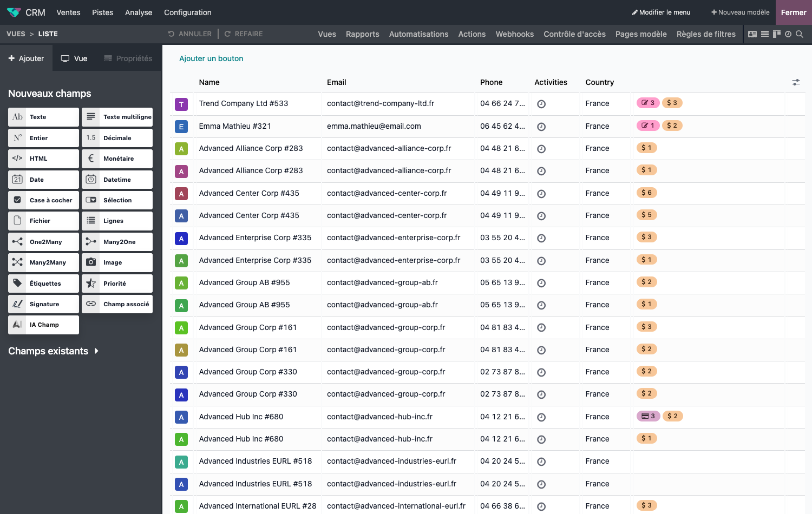
Task: Open the Ventes menu
Action: pyautogui.click(x=68, y=12)
